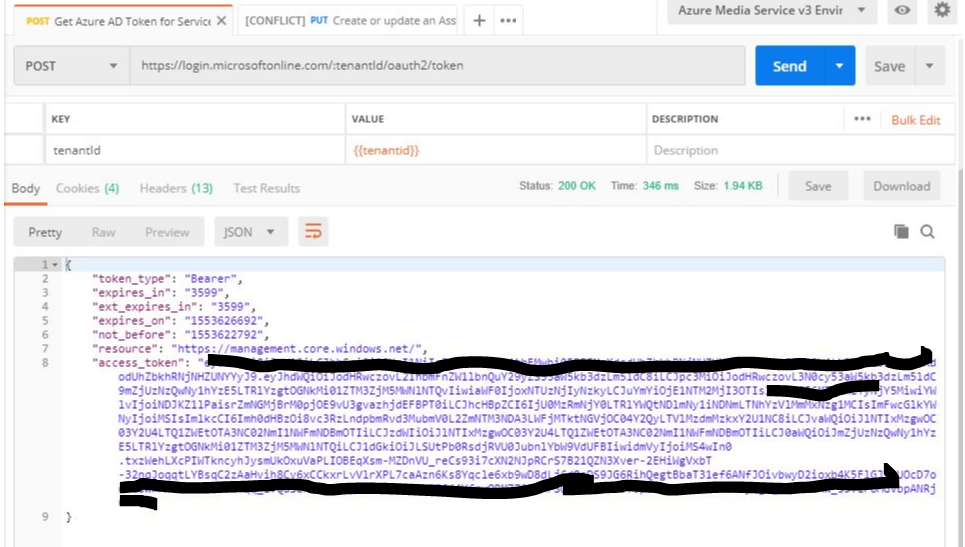The width and height of the screenshot is (965, 547).
Task: Click the response Download button
Action: click(902, 186)
